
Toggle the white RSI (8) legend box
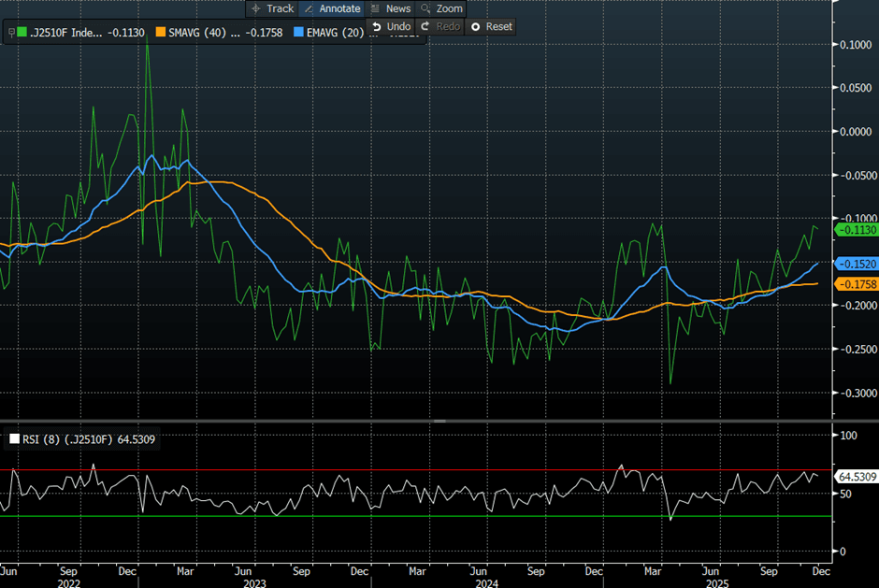(13, 438)
